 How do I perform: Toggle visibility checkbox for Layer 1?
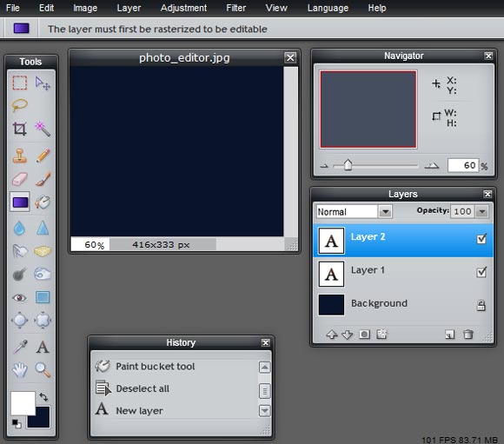point(481,272)
